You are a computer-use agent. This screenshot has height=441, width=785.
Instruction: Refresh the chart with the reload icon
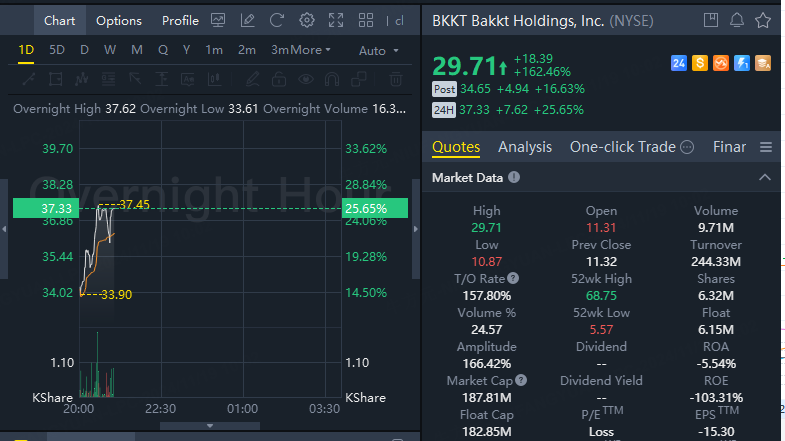click(277, 21)
